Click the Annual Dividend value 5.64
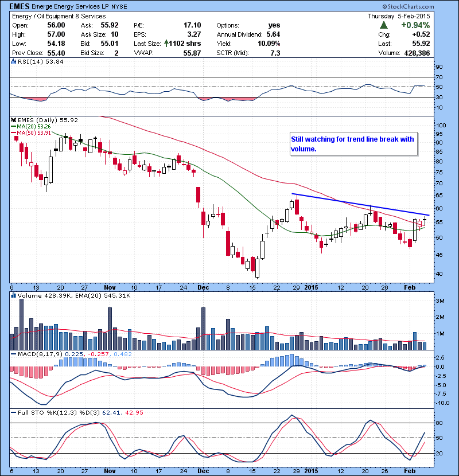Screen dimensions: 459x476 [274, 34]
